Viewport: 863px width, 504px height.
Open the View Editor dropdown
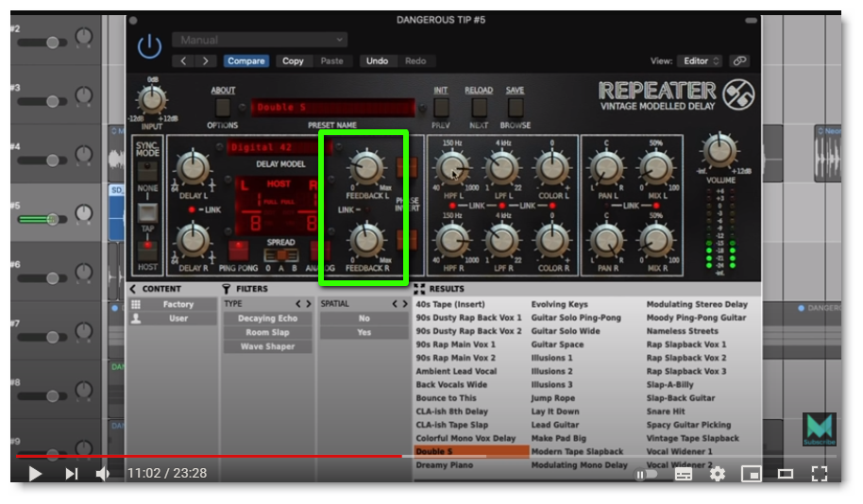click(699, 61)
